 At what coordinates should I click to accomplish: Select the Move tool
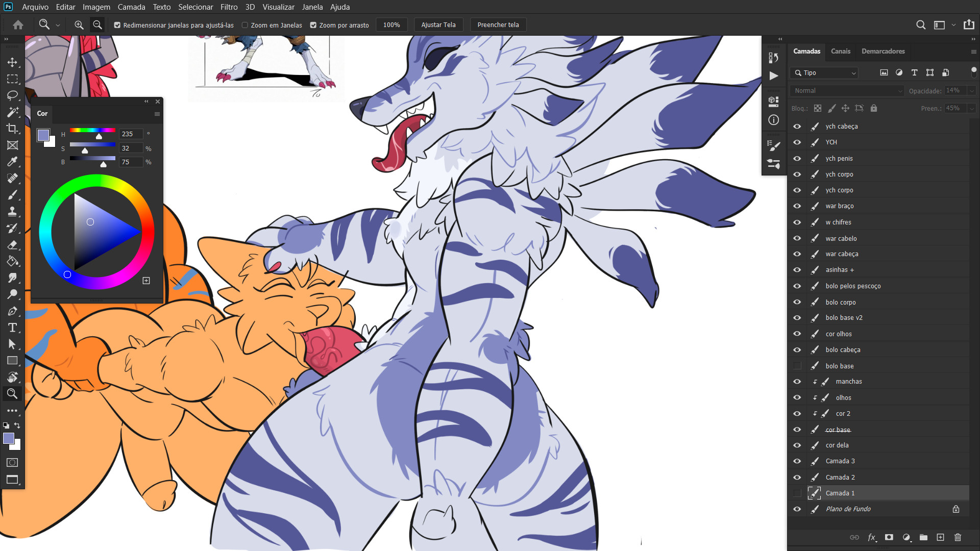coord(12,62)
